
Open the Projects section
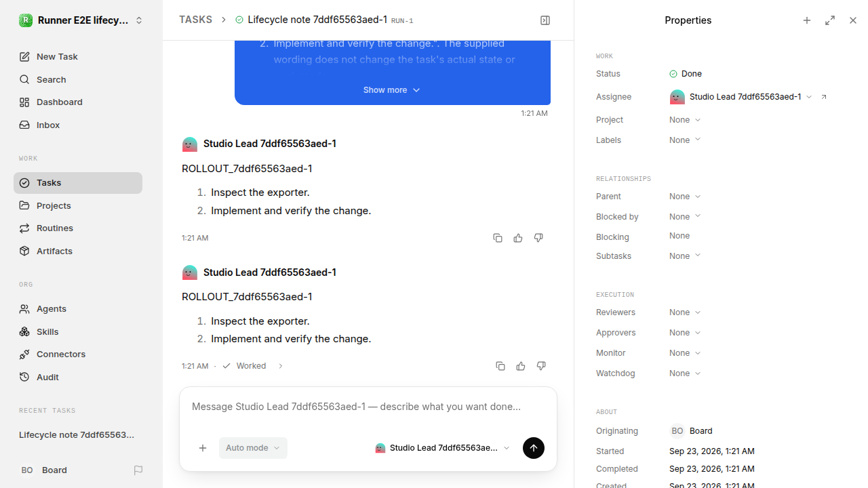pyautogui.click(x=78, y=205)
